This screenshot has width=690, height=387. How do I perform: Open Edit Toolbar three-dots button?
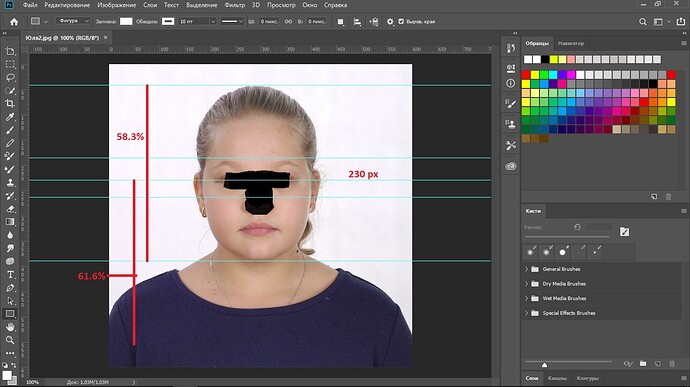pos(10,353)
